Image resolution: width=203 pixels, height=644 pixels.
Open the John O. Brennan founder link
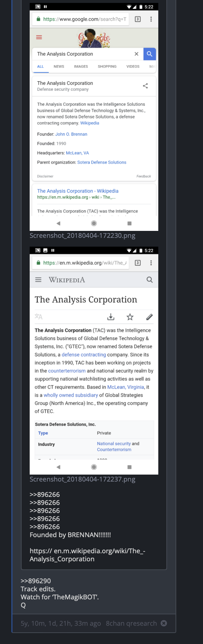[71, 134]
